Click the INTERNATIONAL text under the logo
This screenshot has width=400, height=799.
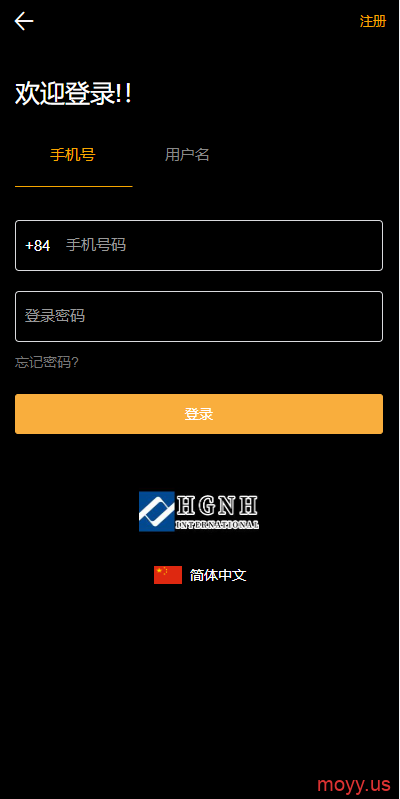217,525
